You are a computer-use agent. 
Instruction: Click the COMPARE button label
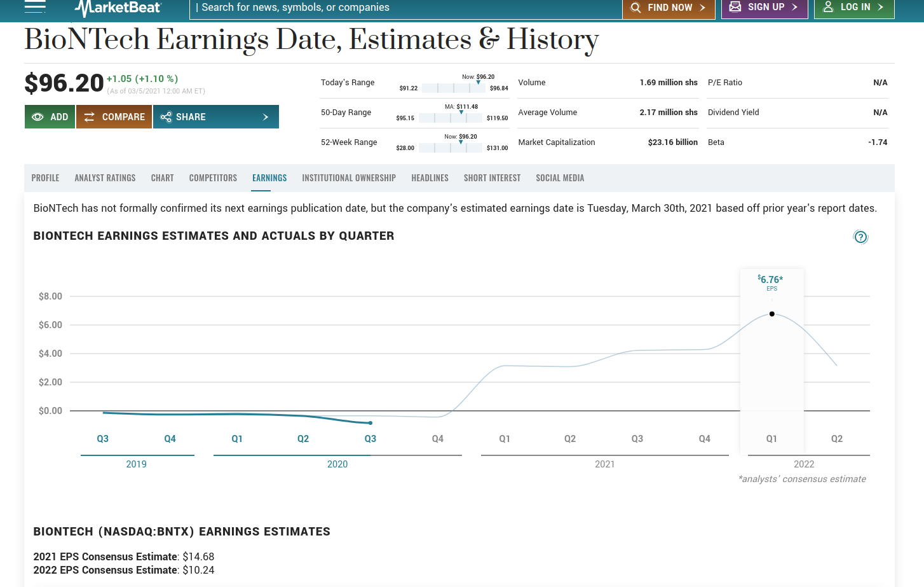tap(123, 117)
